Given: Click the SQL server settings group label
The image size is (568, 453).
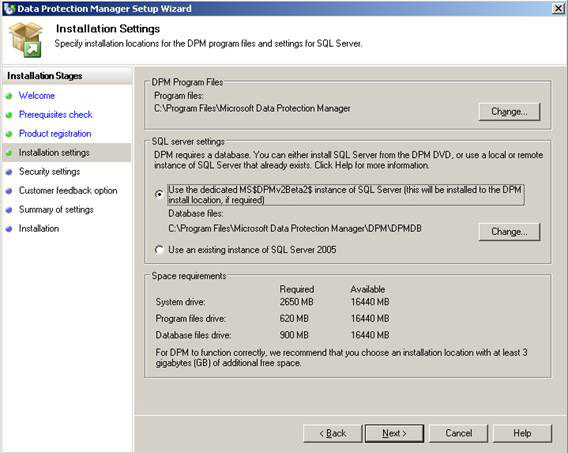Looking at the screenshot, I should click(188, 141).
